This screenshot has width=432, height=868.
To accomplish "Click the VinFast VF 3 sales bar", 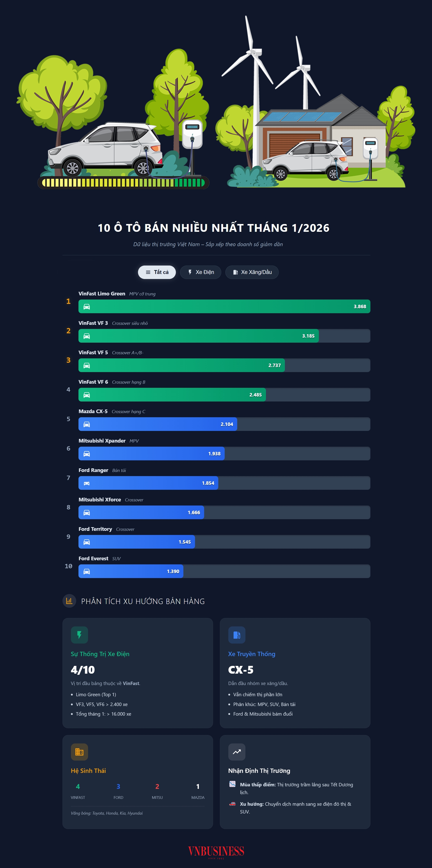I will pyautogui.click(x=198, y=336).
